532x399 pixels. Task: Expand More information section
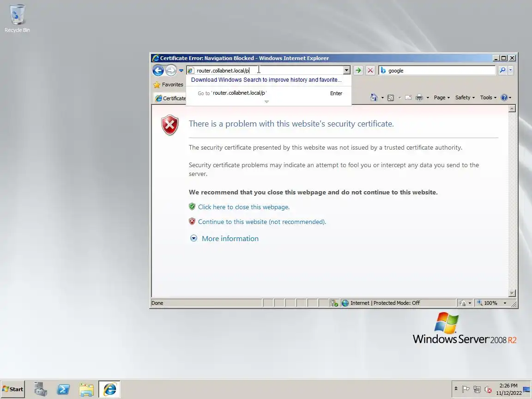(193, 238)
